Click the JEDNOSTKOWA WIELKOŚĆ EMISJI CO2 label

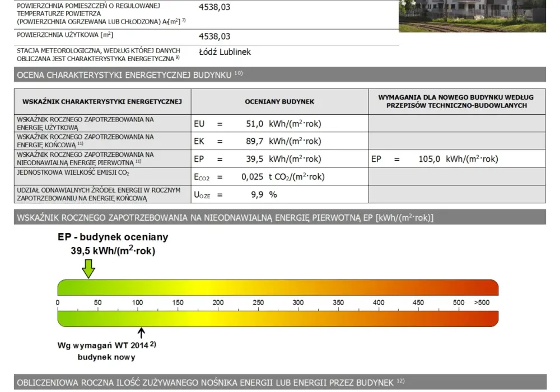pyautogui.click(x=73, y=173)
